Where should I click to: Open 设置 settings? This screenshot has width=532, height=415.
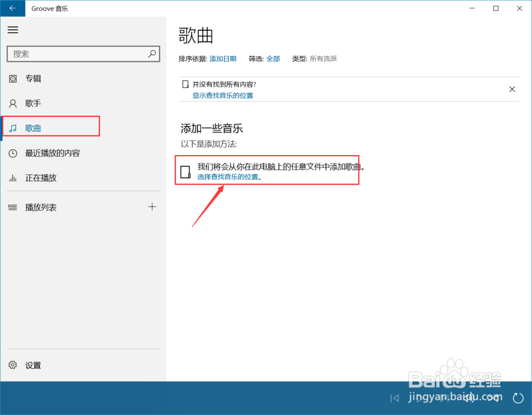[x=83, y=365]
